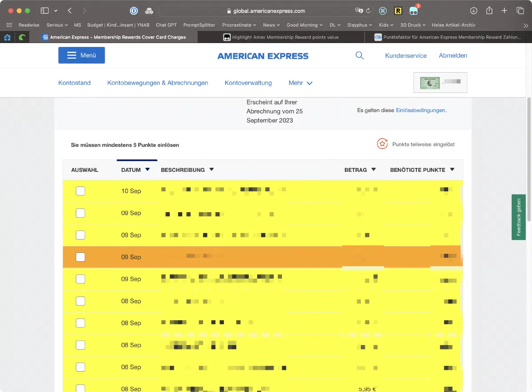532x392 pixels.
Task: Open Kontobewegungen & Abrechnungen menu item
Action: coord(157,83)
